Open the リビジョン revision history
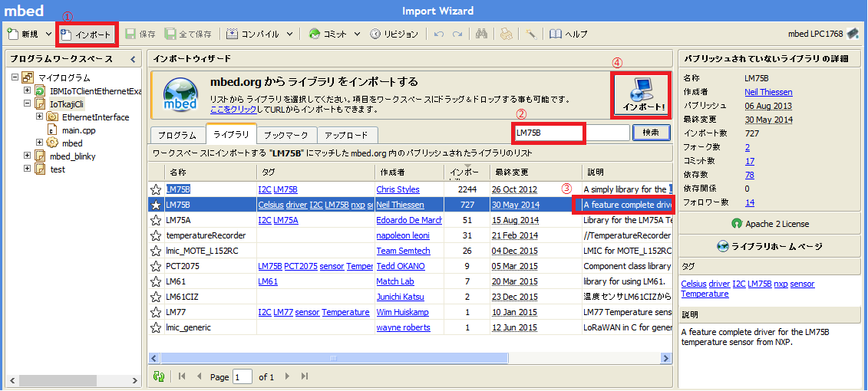Screen dimensions: 868x391 [394, 34]
